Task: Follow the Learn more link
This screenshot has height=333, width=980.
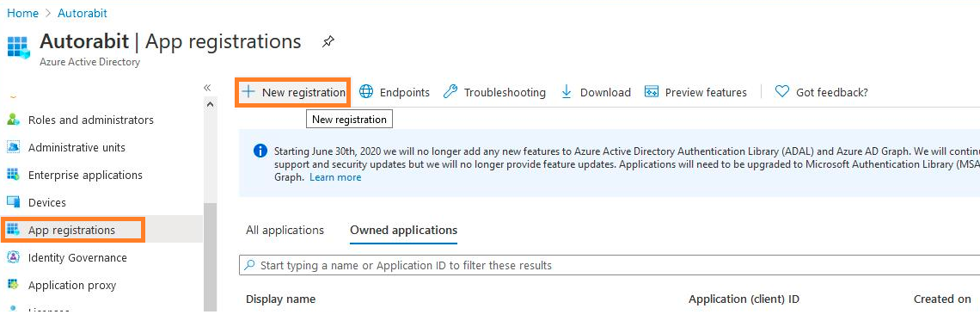Action: (335, 177)
